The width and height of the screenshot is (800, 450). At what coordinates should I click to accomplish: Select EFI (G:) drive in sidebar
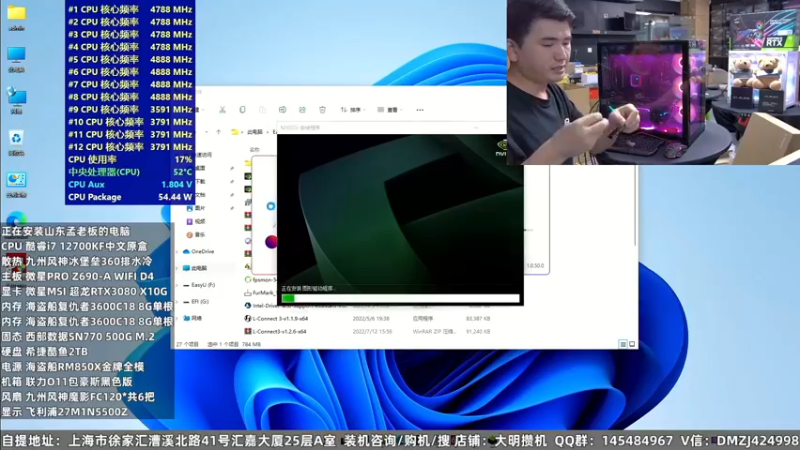(196, 302)
